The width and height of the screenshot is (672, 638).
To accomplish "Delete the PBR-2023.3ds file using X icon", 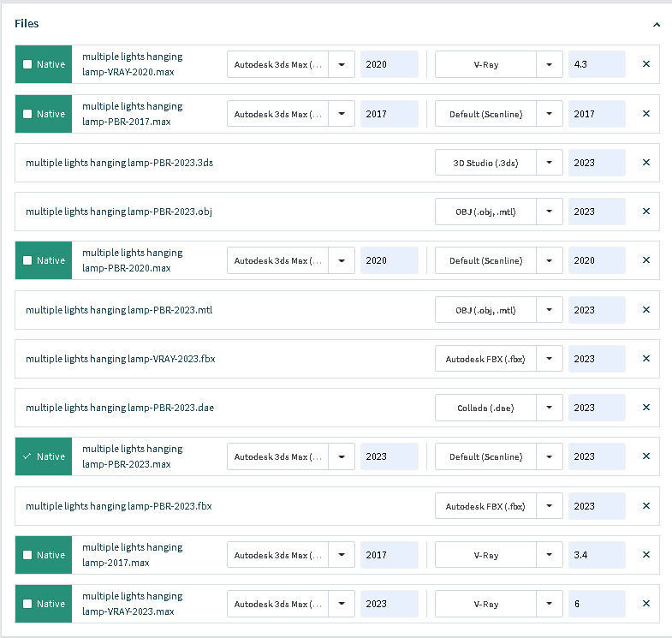I will pos(646,163).
